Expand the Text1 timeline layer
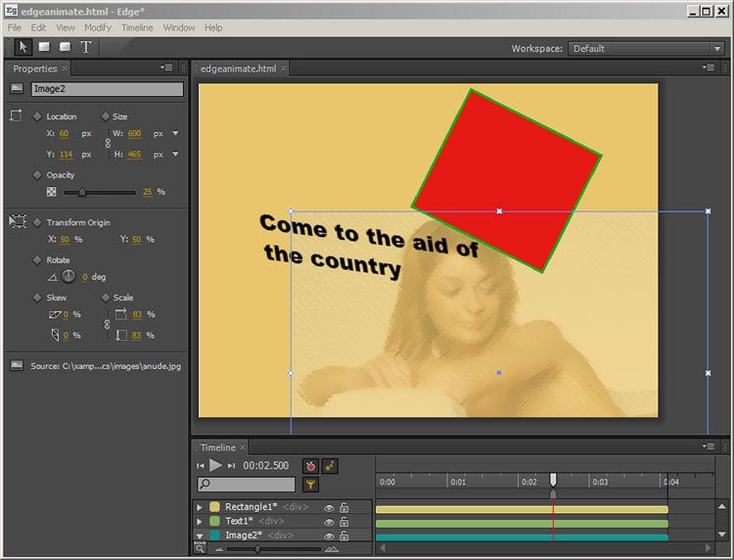734x560 pixels. coord(200,521)
